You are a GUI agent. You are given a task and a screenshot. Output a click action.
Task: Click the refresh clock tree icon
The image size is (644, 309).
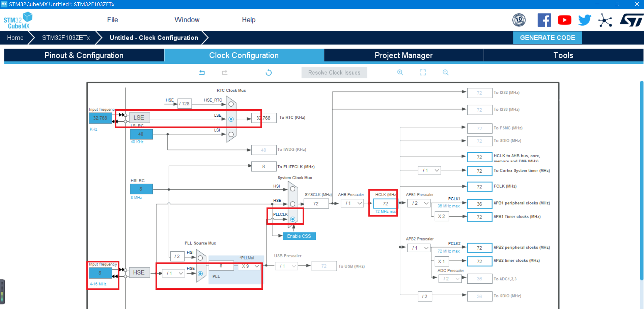click(x=269, y=73)
